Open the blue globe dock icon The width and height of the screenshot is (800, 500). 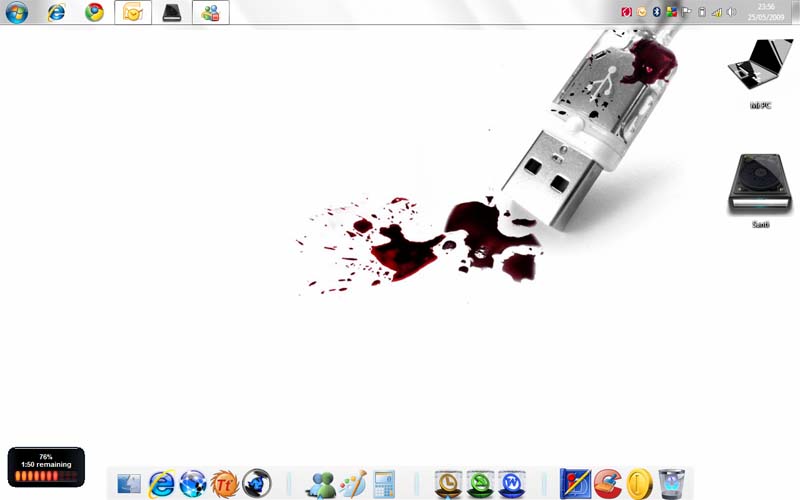(193, 483)
